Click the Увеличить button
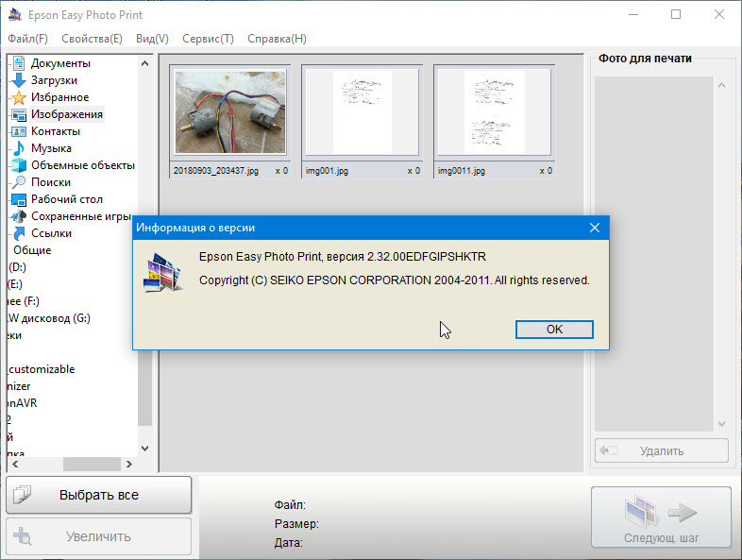Screen dimensions: 742x560 99,536
